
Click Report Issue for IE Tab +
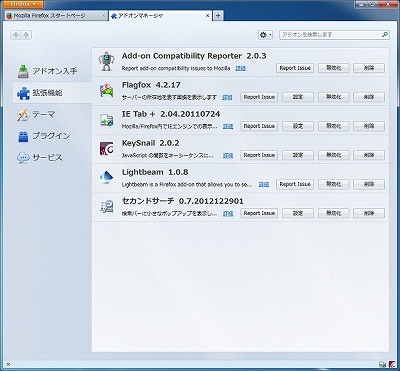259,126
